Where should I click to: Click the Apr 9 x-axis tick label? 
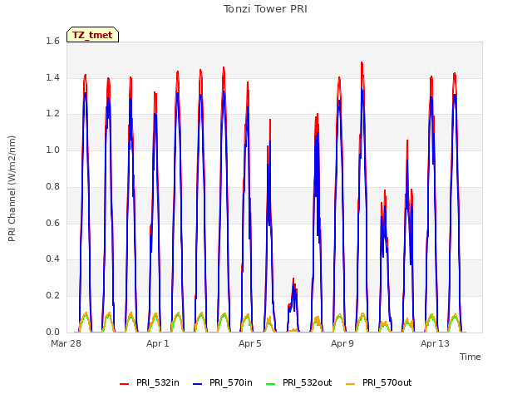(x=342, y=343)
